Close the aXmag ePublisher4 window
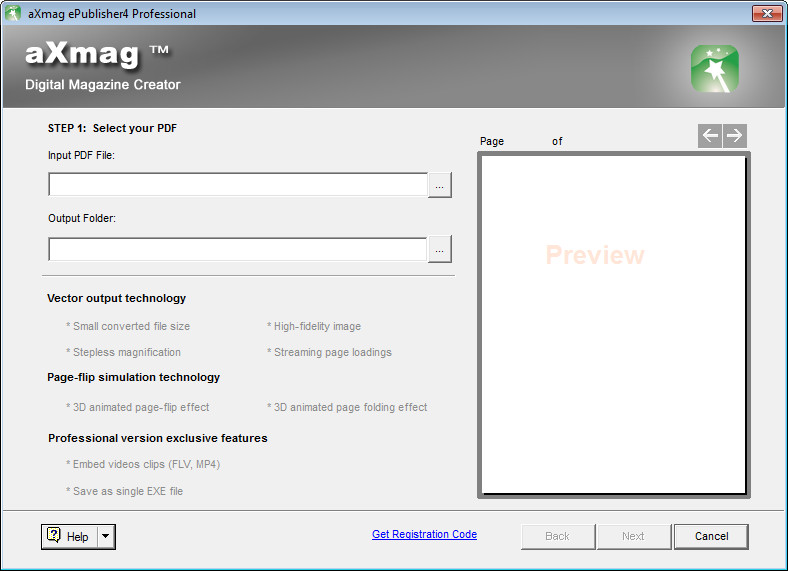Screen dimensions: 788x571 767,14
